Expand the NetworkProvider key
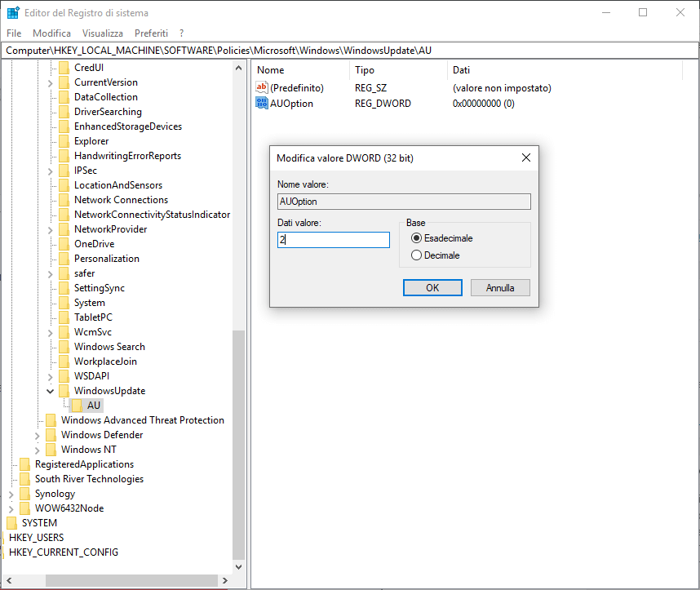The image size is (700, 590). pyautogui.click(x=50, y=230)
